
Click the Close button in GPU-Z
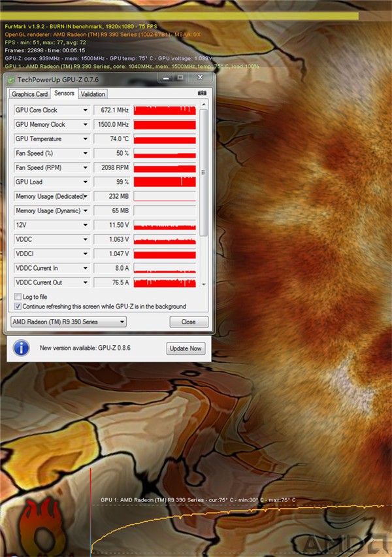pyautogui.click(x=189, y=322)
